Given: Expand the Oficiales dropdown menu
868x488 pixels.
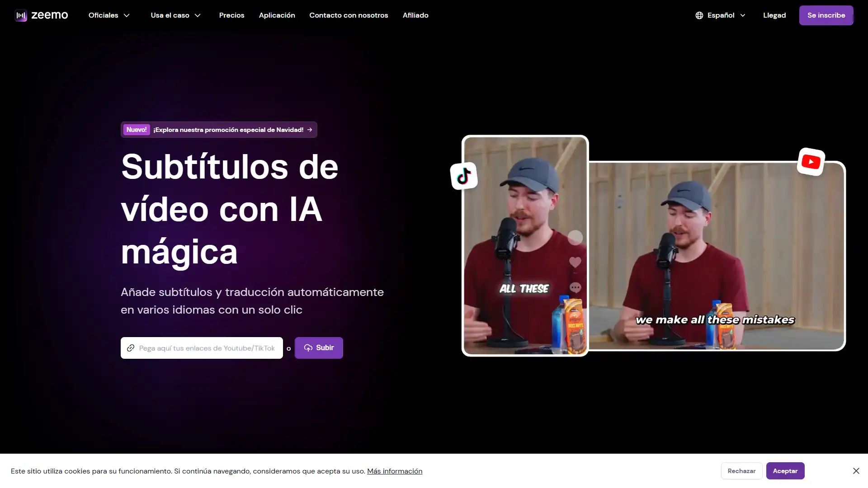Looking at the screenshot, I should coord(109,15).
